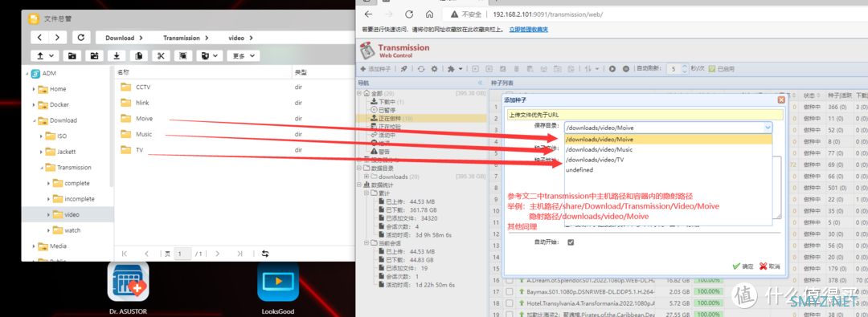Viewport: 868px width, 317px height.
Task: Open TV folder in file list
Action: click(139, 149)
